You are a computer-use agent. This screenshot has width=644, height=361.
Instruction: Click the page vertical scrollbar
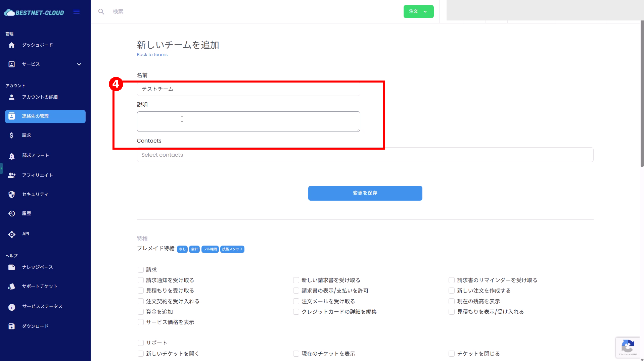(642, 94)
